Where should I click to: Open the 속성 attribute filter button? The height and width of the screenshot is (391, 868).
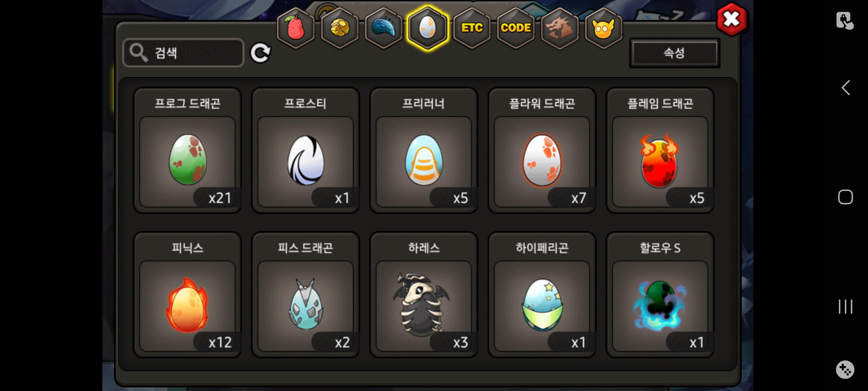pos(675,53)
